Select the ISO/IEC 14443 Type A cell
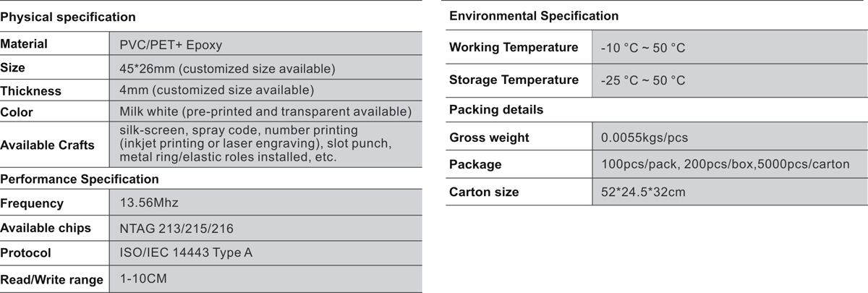 (265, 253)
